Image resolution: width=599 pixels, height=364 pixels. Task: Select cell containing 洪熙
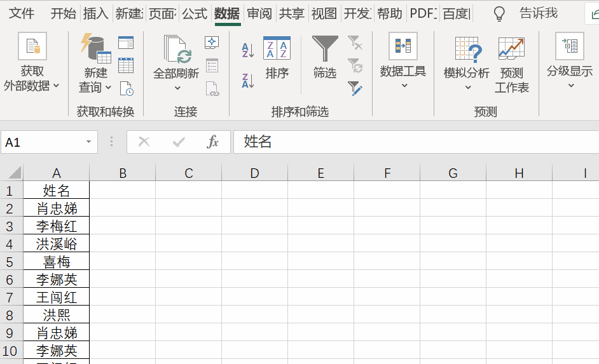click(56, 315)
